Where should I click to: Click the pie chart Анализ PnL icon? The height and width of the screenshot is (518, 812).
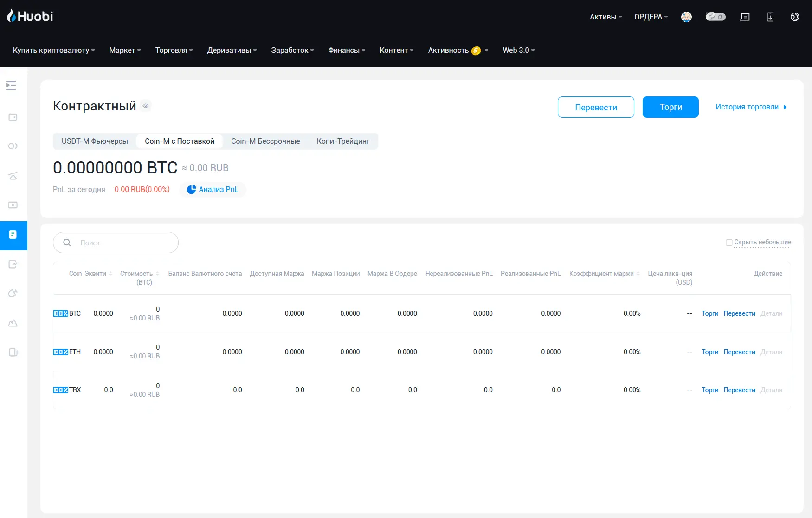point(191,189)
